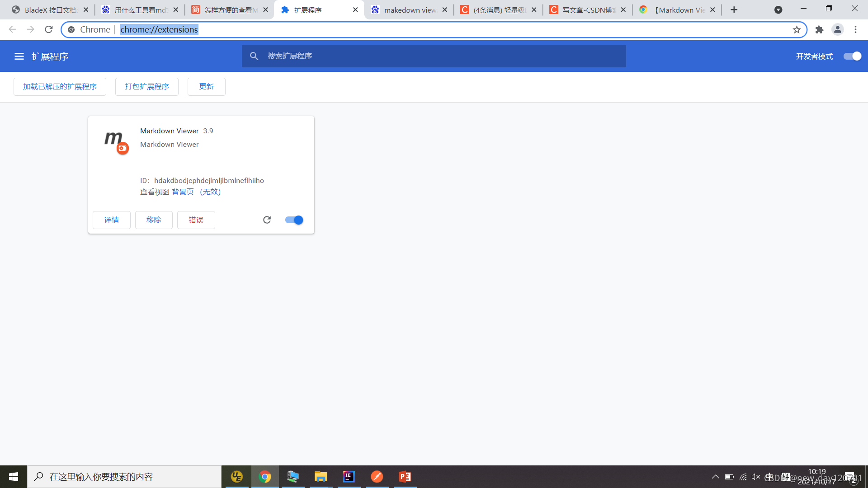Disable the Markdown Viewer extension toggle
The image size is (868, 488).
point(294,220)
